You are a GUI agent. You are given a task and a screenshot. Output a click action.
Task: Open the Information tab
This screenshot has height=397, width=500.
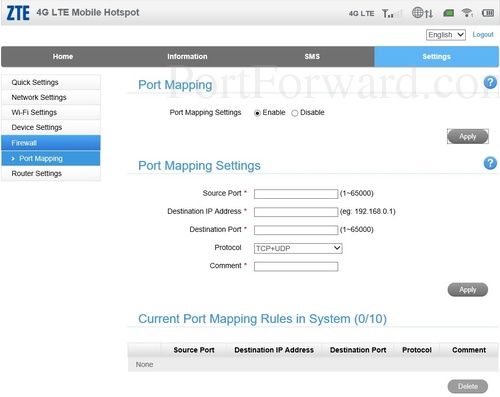tap(187, 57)
